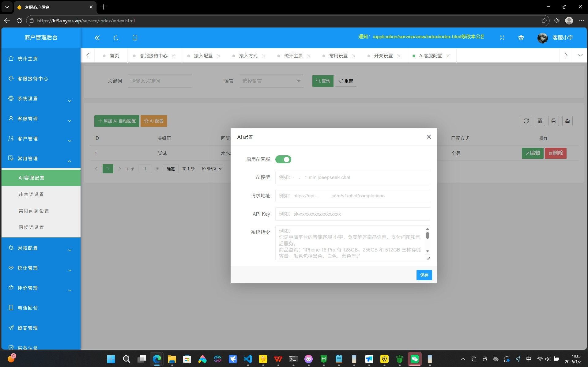Screen dimensions: 588x367
Task: Click the layers theme icon in header
Action: [x=521, y=38]
